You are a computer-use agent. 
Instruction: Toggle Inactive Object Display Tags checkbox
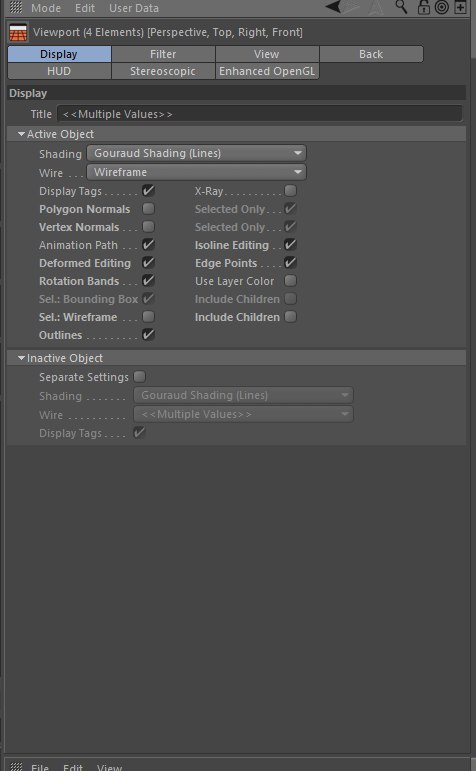click(x=140, y=433)
